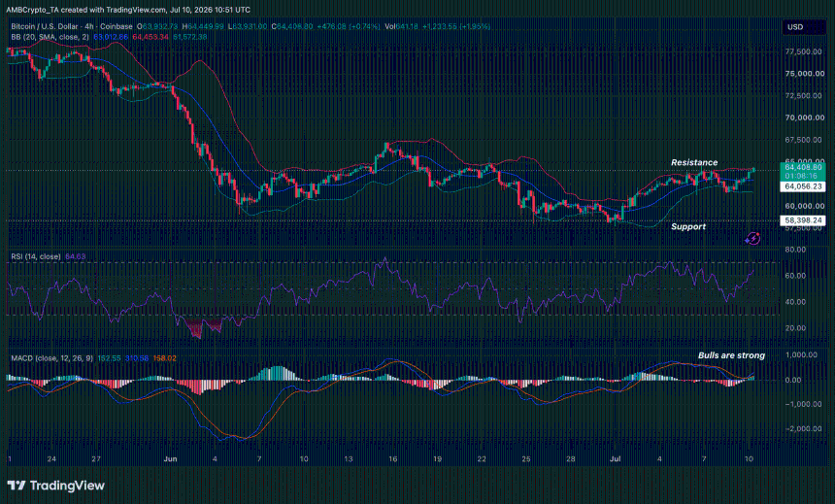Click the 70,000.00 price axis label
835x504 pixels.
pos(804,118)
